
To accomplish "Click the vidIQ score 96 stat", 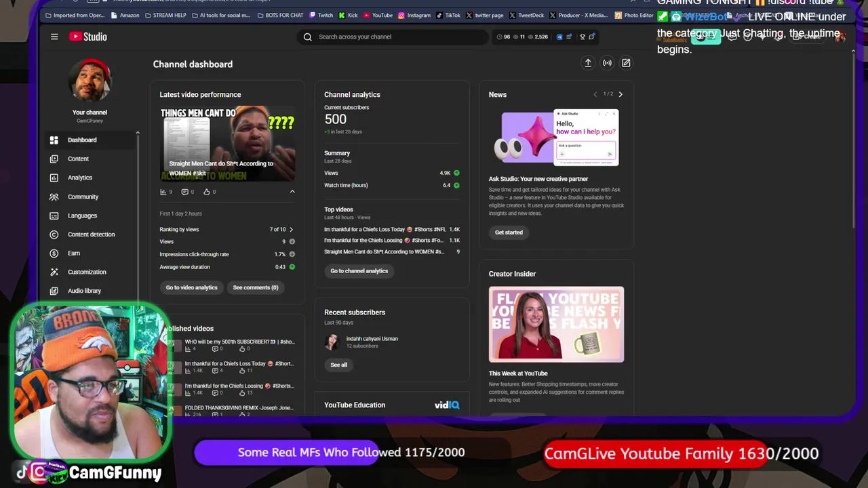I will 503,37.
